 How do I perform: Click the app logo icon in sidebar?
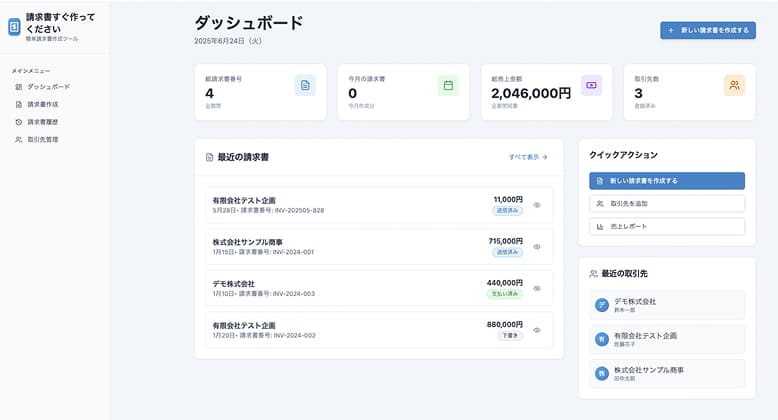[14, 27]
